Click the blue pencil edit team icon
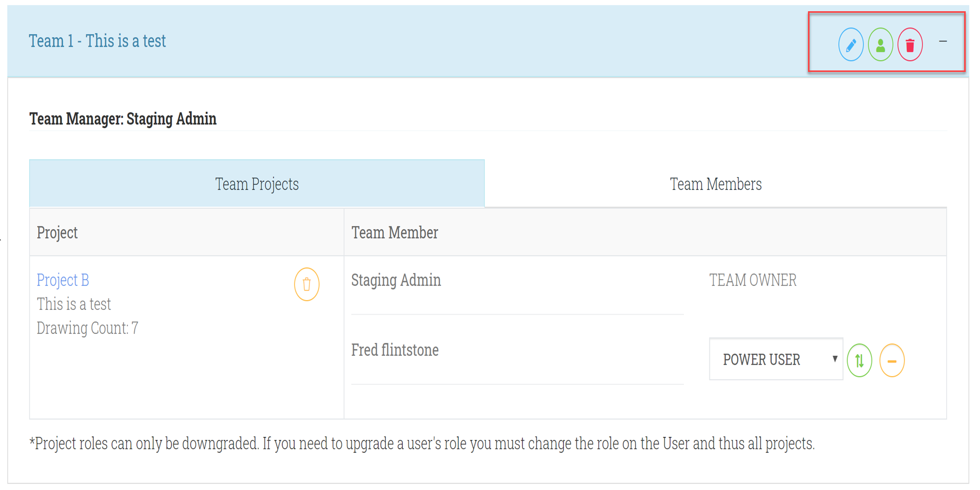This screenshot has height=490, width=980. [x=851, y=45]
